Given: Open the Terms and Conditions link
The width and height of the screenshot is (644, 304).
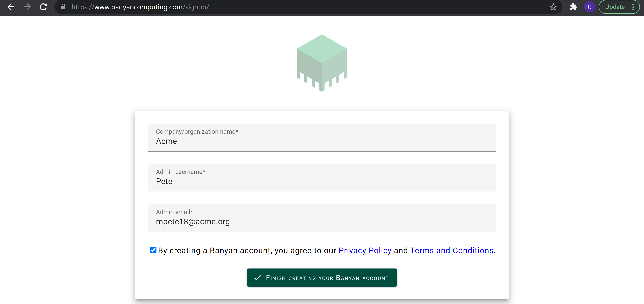Looking at the screenshot, I should click(451, 250).
